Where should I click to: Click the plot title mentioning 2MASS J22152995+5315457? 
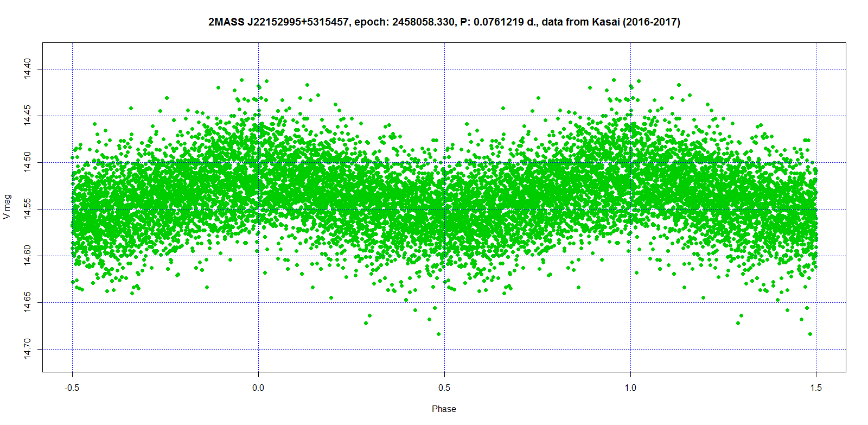(x=444, y=22)
